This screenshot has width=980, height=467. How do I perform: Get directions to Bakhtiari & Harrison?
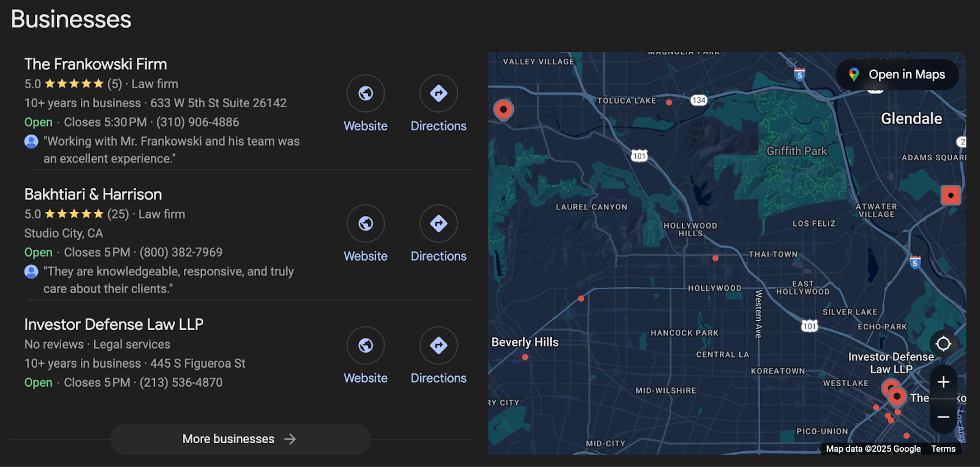click(x=439, y=224)
